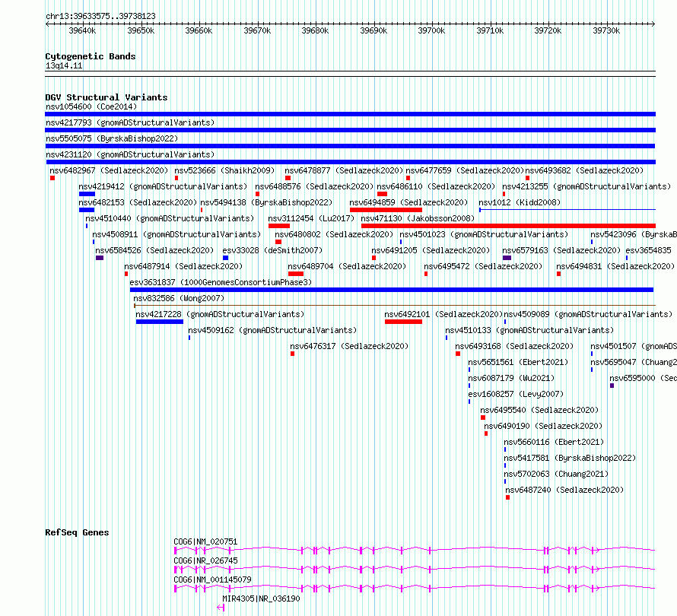Image resolution: width=677 pixels, height=616 pixels.
Task: Select red marker under nsv4213255
Action: coord(504,194)
